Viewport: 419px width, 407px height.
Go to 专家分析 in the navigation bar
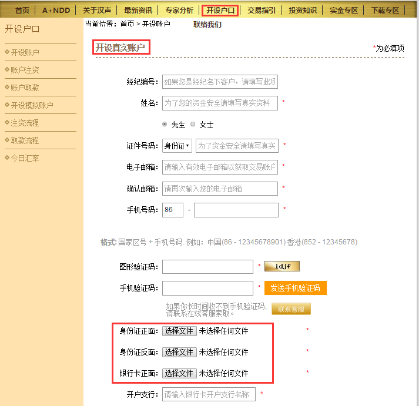pos(179,10)
